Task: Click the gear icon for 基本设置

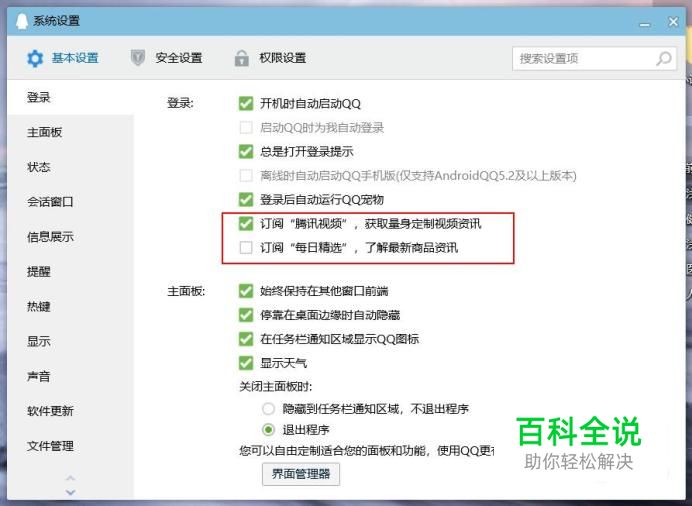Action: 35,58
